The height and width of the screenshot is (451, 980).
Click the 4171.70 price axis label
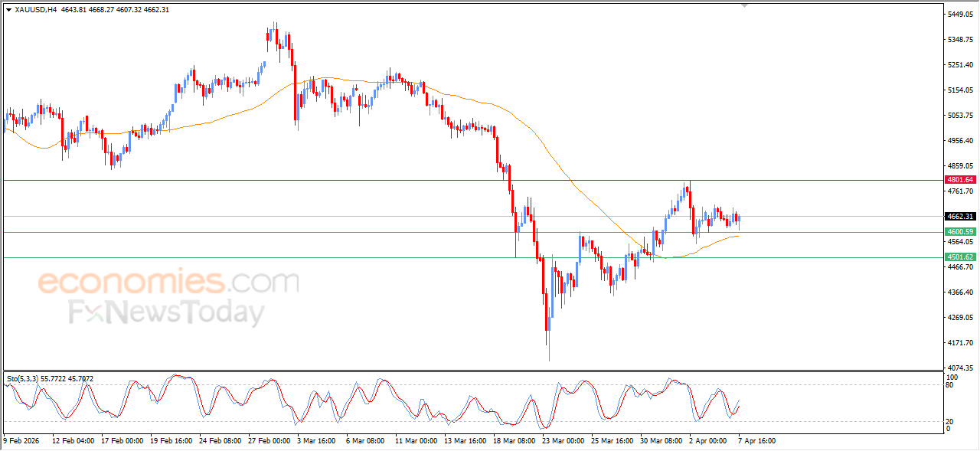pyautogui.click(x=962, y=343)
